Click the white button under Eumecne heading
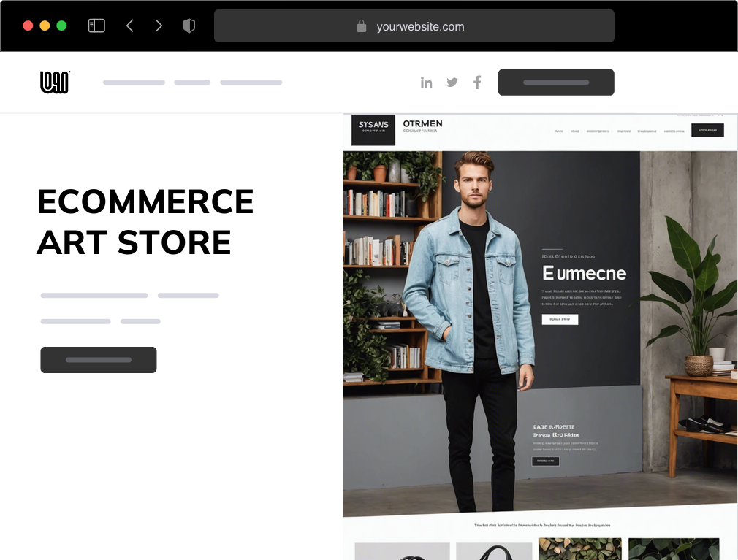This screenshot has height=560, width=738. click(x=560, y=319)
